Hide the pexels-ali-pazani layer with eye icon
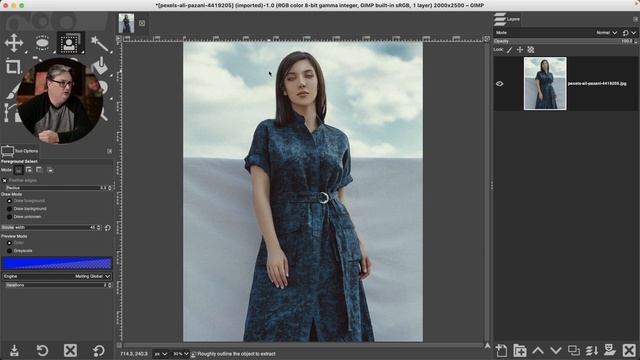The image size is (640, 360). pyautogui.click(x=500, y=84)
